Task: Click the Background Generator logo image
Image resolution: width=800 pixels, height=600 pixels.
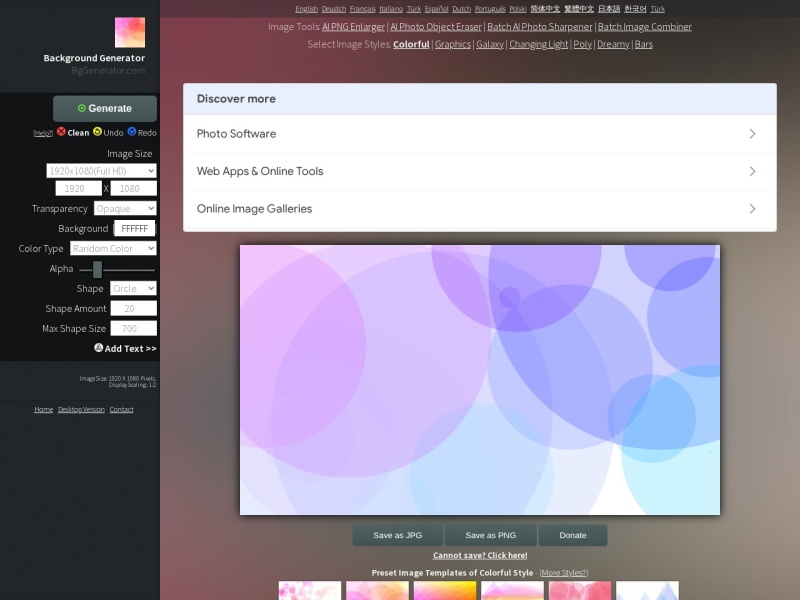Action: pos(130,32)
